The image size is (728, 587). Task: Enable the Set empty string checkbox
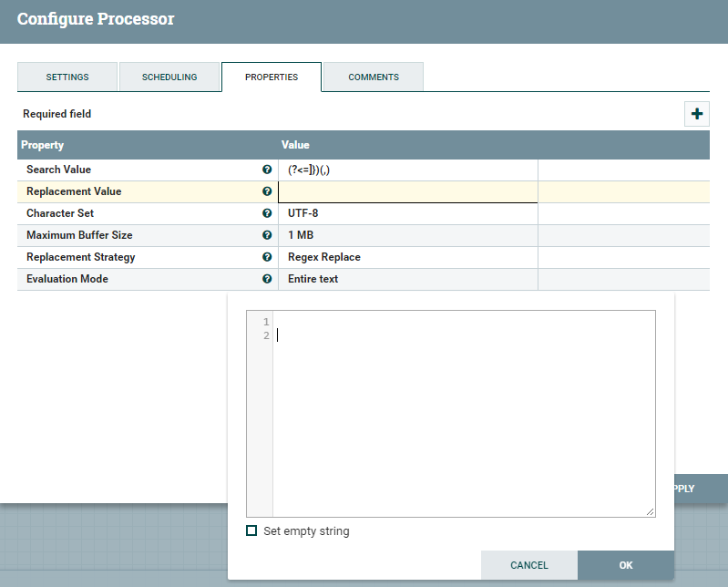click(251, 530)
